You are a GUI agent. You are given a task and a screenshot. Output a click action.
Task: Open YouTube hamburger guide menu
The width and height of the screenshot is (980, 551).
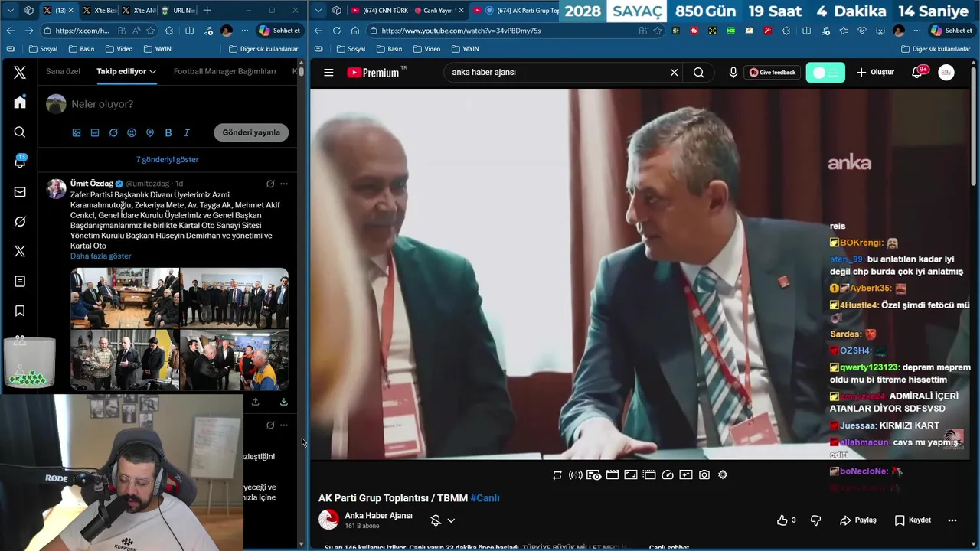click(x=328, y=73)
